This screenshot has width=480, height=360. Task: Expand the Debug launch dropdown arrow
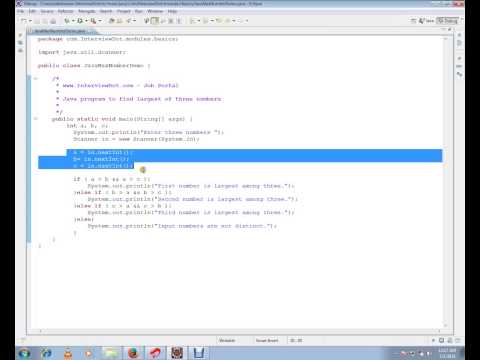tap(73, 21)
